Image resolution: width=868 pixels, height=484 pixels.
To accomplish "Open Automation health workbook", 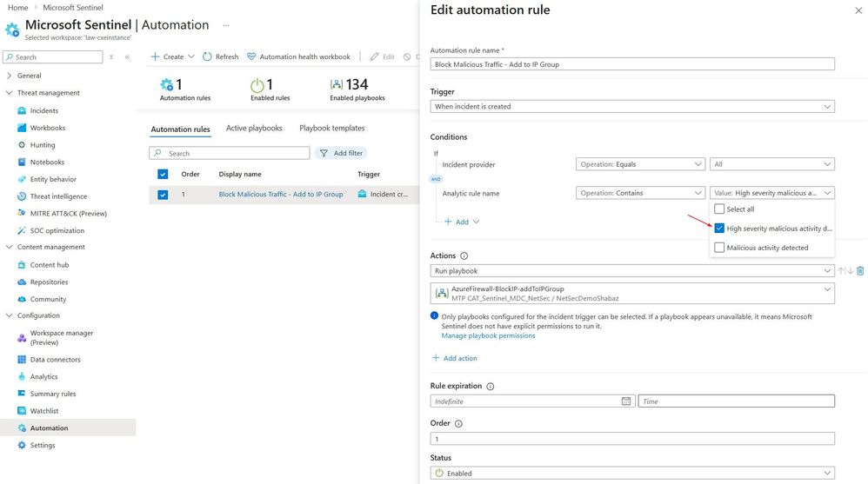I will point(298,56).
